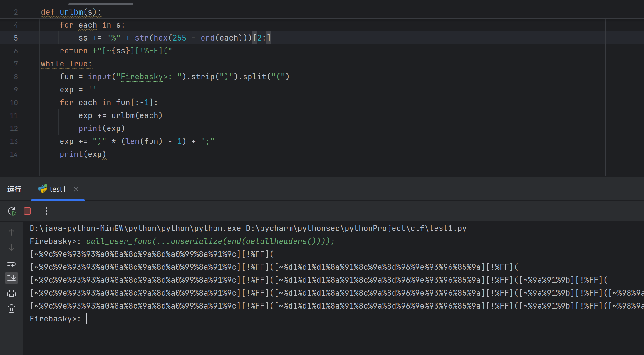Click the down arrow stack trace icon
Image resolution: width=644 pixels, height=355 pixels.
(11, 247)
